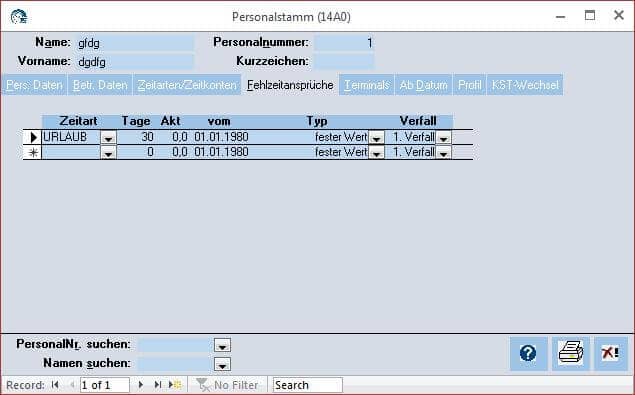Click the URLAUB Zeitart cell

(x=71, y=137)
